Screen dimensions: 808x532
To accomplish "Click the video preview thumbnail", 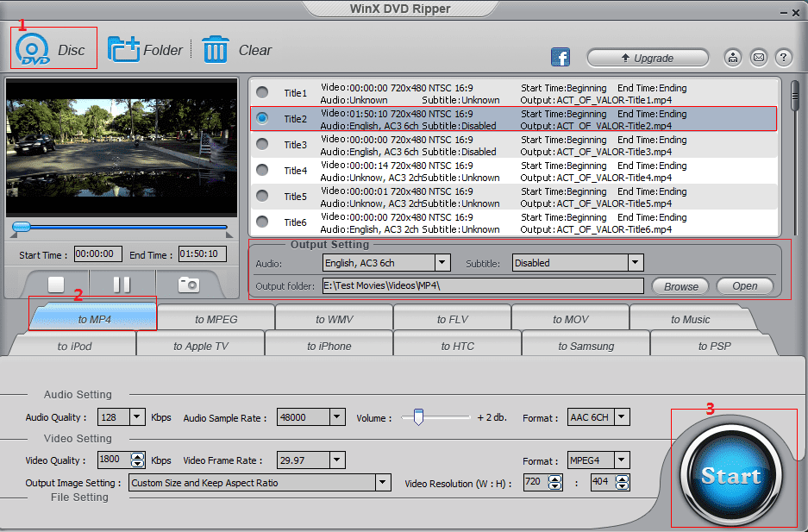I will (x=122, y=147).
